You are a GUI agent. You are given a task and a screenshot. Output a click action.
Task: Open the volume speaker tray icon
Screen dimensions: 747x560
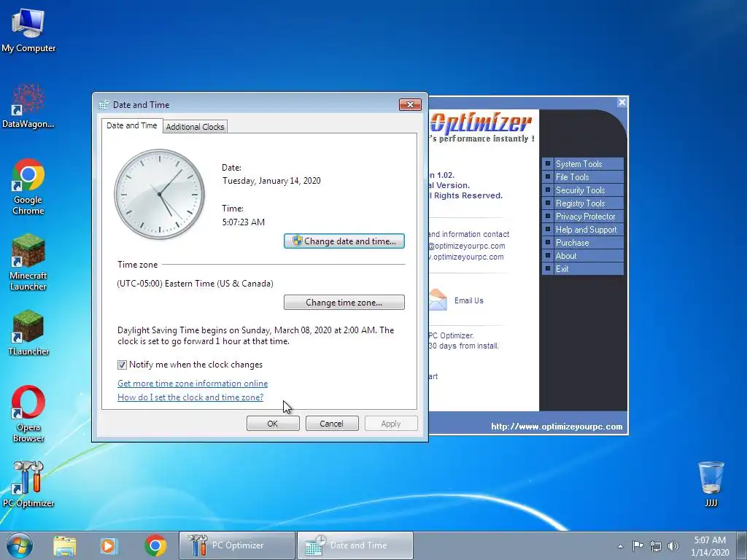click(x=673, y=546)
